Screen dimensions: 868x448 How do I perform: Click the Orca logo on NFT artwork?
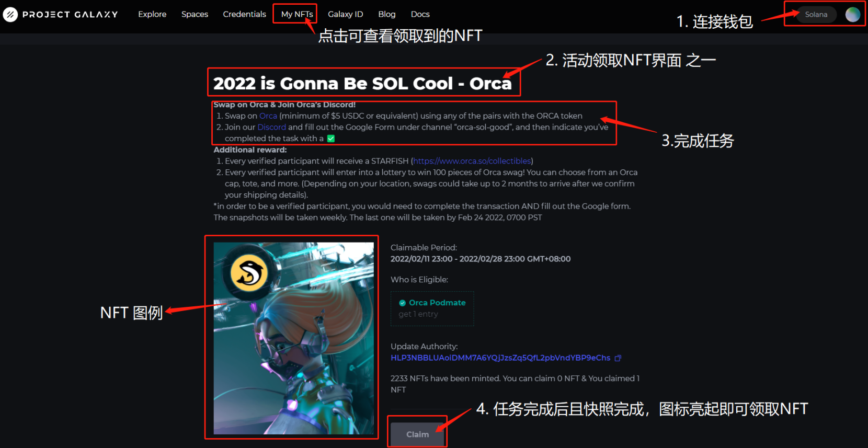249,273
